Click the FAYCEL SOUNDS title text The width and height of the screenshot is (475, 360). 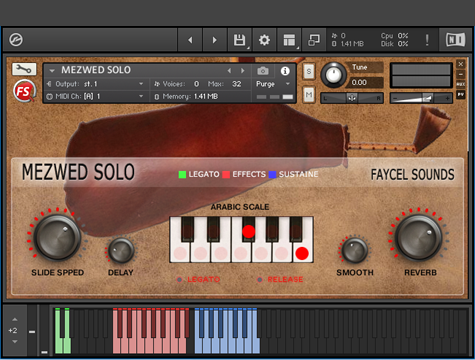click(x=413, y=175)
